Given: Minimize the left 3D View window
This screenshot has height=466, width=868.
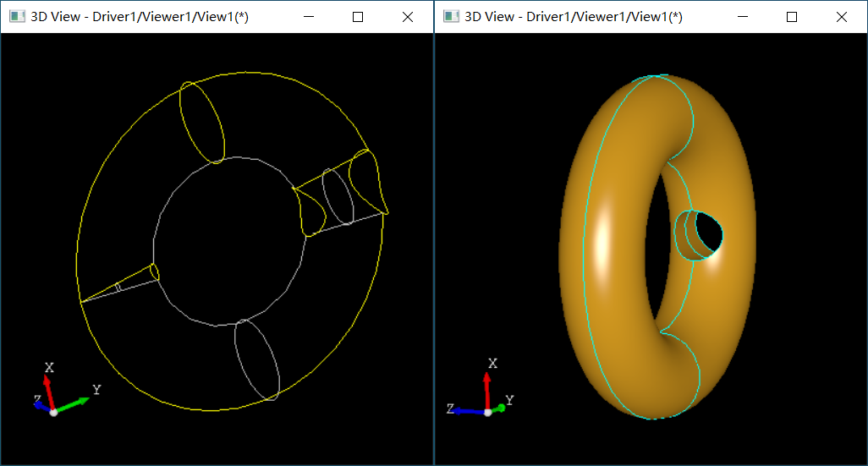Looking at the screenshot, I should (x=310, y=17).
